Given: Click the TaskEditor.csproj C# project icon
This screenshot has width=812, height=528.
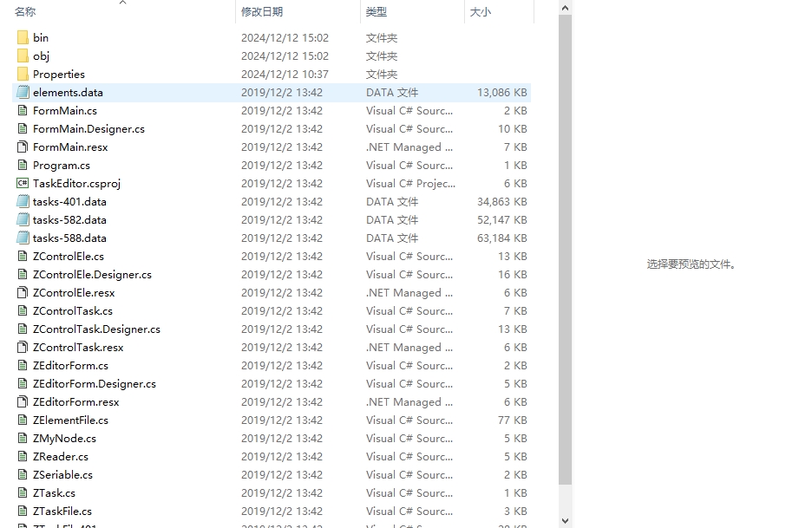Looking at the screenshot, I should [23, 183].
